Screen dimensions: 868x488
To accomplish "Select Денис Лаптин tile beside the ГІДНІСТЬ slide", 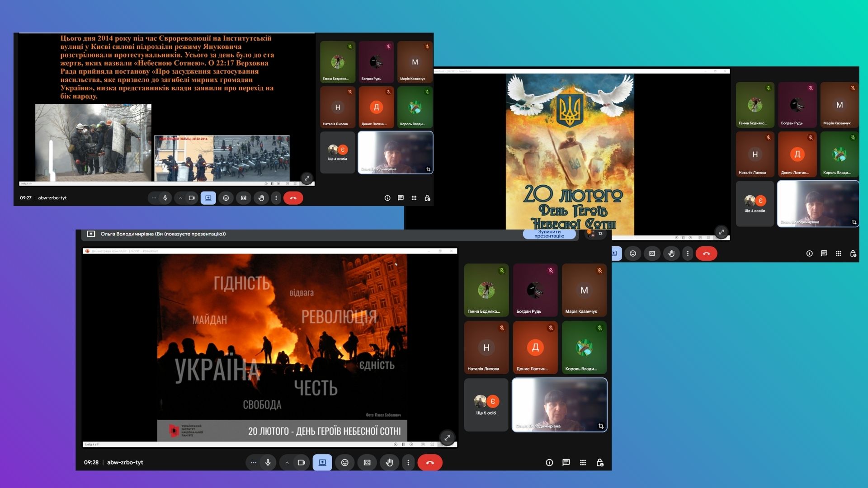I will (535, 347).
